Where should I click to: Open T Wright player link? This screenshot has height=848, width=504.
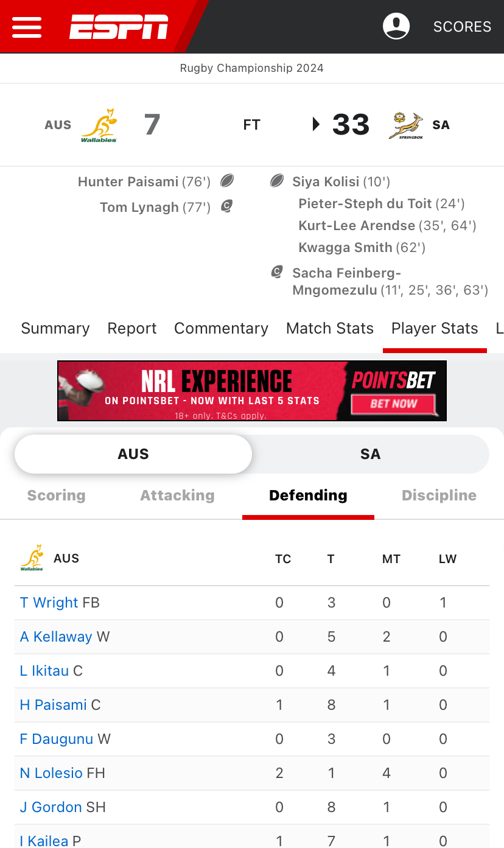point(49,603)
